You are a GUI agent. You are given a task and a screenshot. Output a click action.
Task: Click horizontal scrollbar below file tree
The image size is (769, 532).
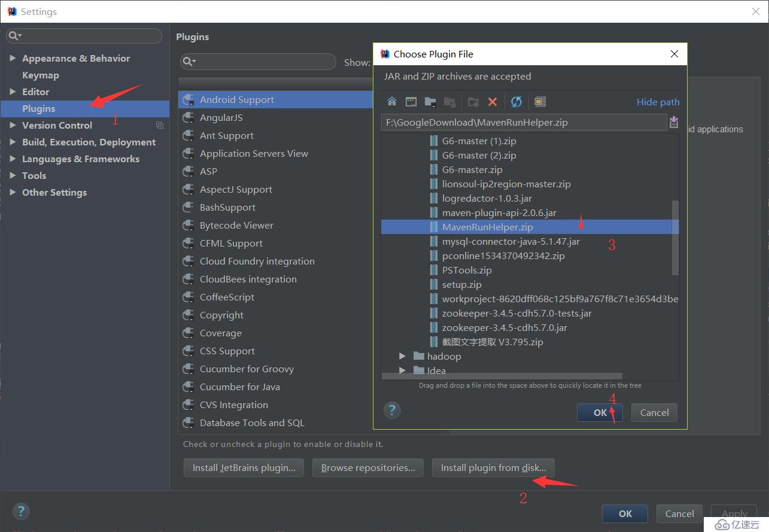point(501,376)
